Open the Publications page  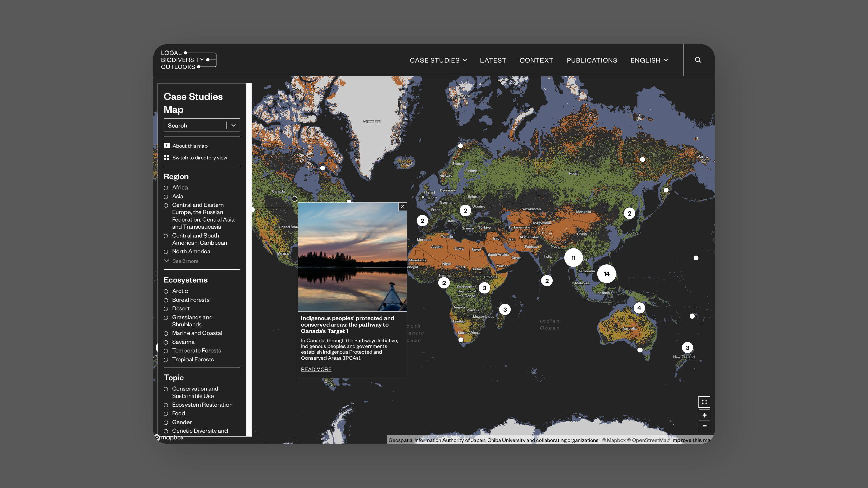(592, 60)
